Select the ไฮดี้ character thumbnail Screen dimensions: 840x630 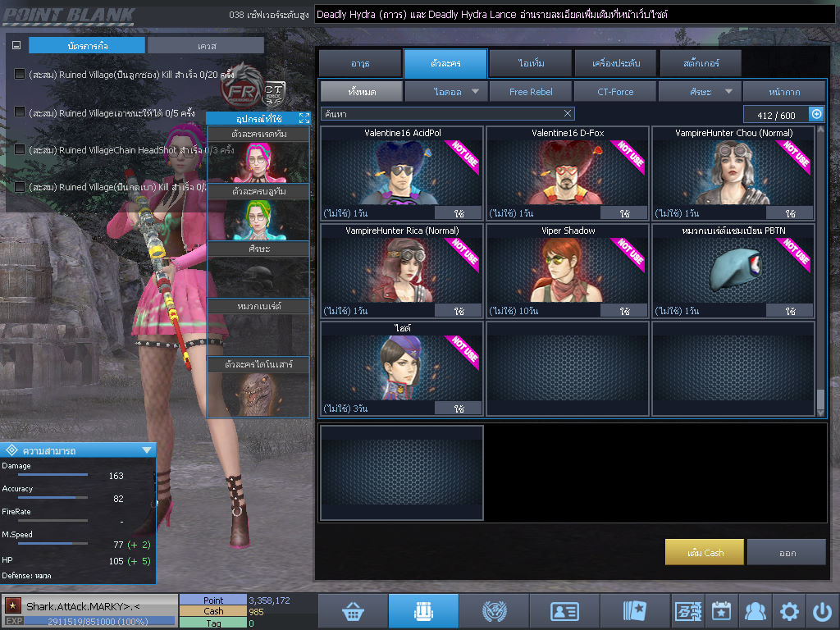coord(402,367)
